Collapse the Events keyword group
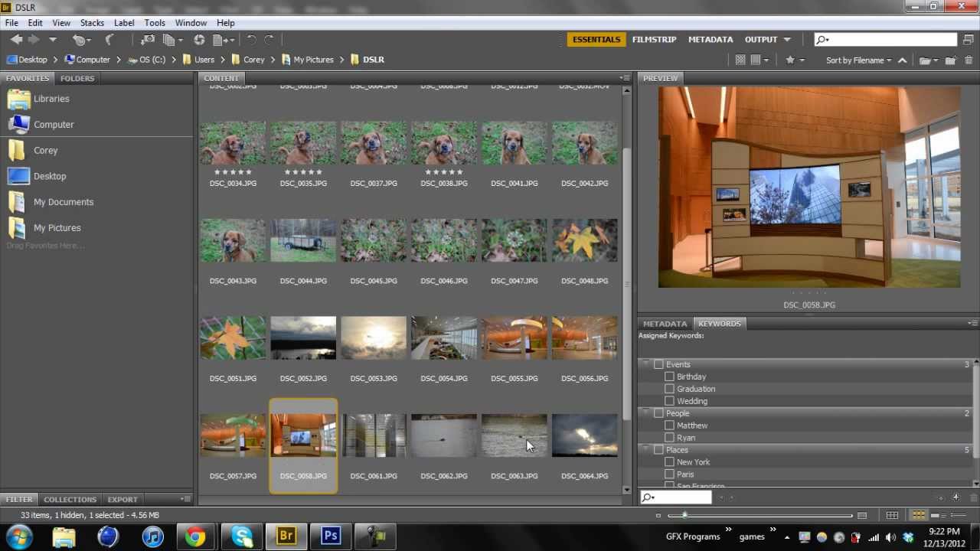This screenshot has height=551, width=980. tap(646, 364)
